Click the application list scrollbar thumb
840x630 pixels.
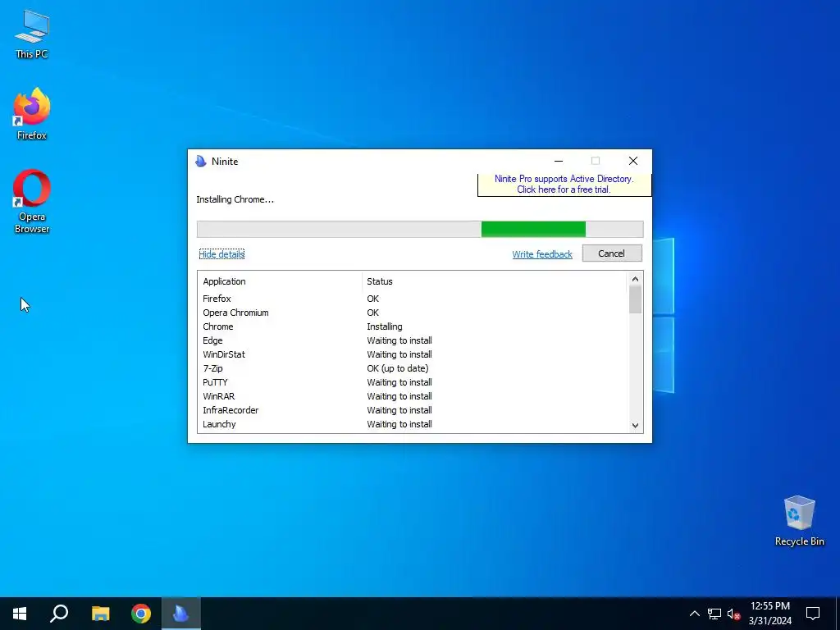click(635, 299)
